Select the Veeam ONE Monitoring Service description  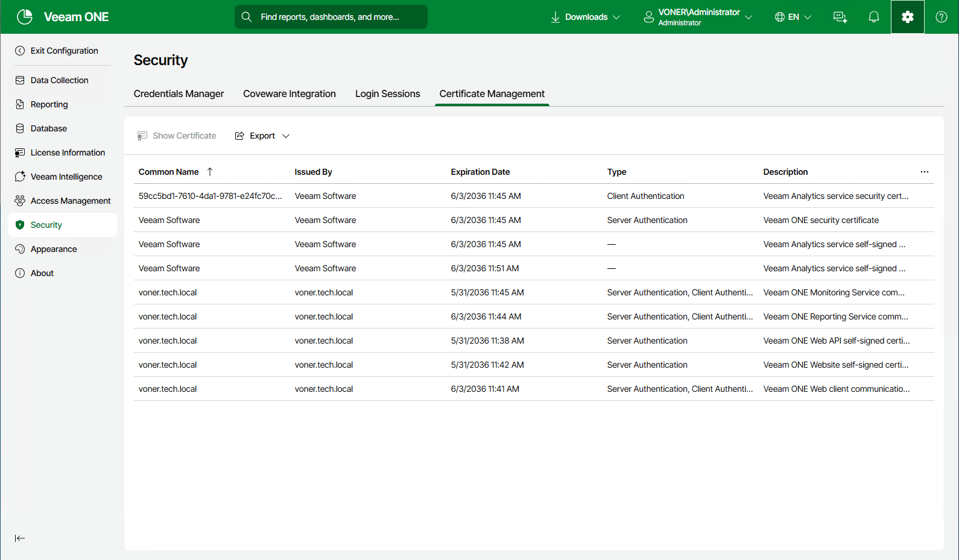pos(834,292)
